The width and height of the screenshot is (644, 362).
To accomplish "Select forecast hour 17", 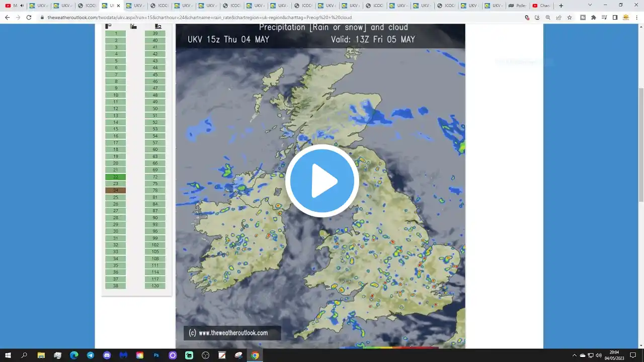I will click(x=116, y=143).
